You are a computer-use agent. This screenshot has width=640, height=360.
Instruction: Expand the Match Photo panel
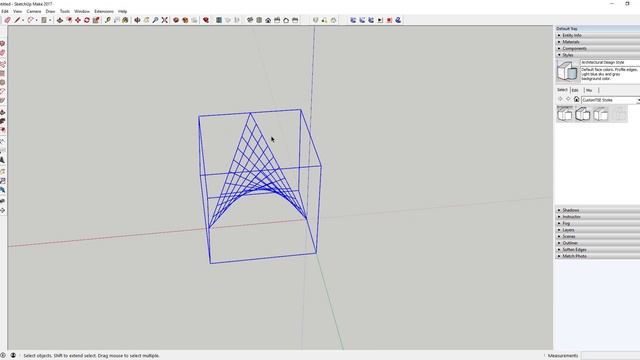tap(598, 256)
